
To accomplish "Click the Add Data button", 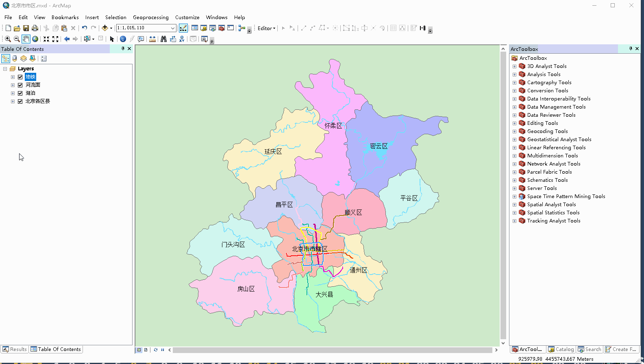I will coord(105,28).
